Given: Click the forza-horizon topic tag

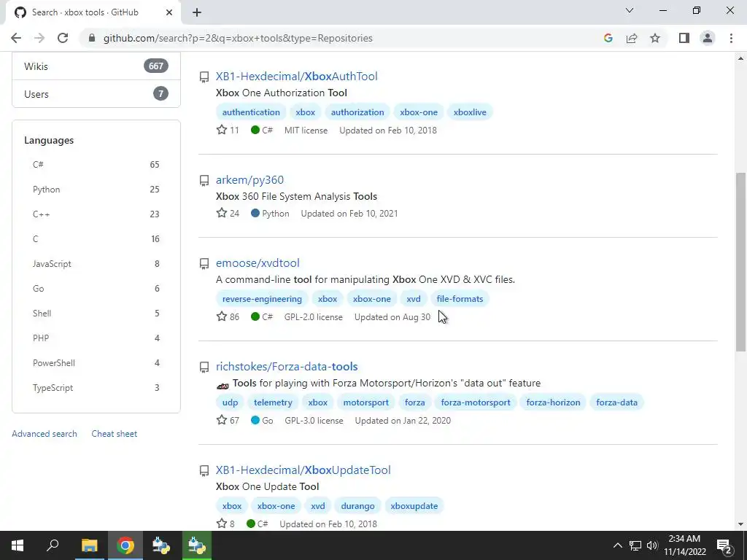Looking at the screenshot, I should click(x=553, y=402).
